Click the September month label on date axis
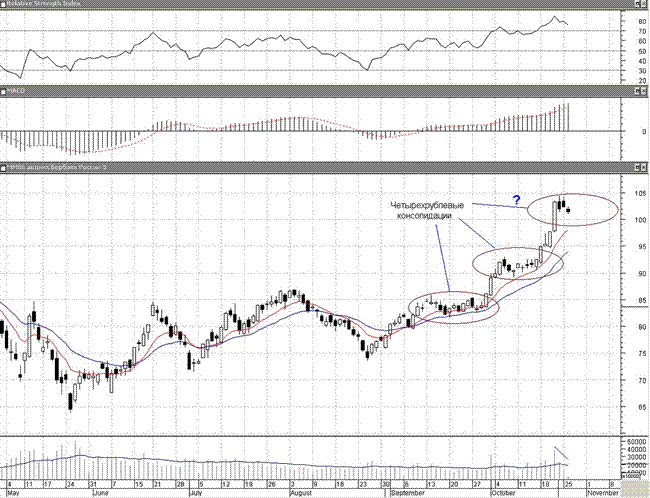Viewport: 650px width, 498px height. tap(408, 493)
